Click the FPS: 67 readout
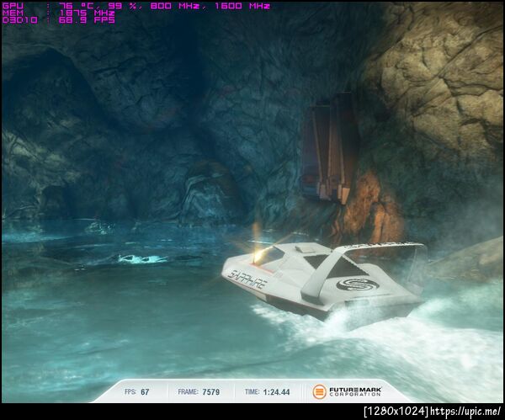Image resolution: width=505 pixels, height=420 pixels. tap(137, 392)
